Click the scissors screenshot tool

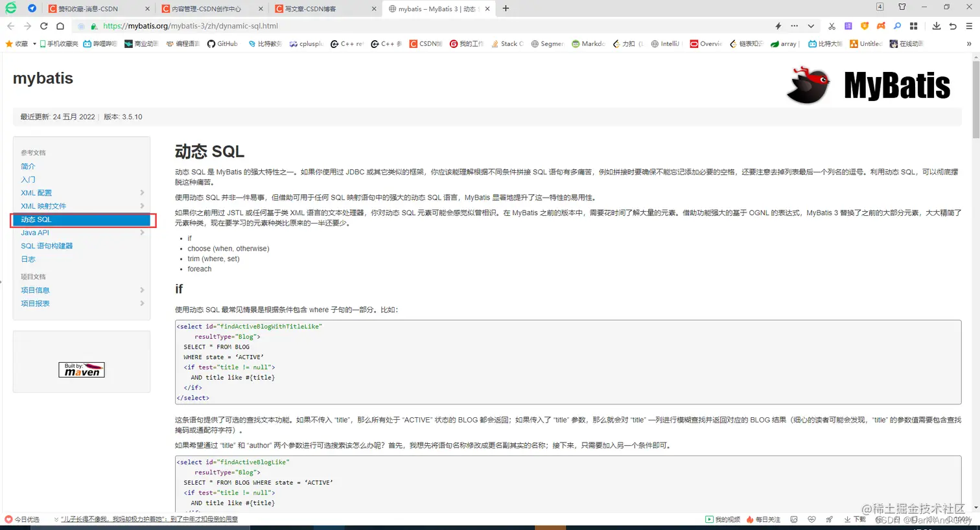832,26
